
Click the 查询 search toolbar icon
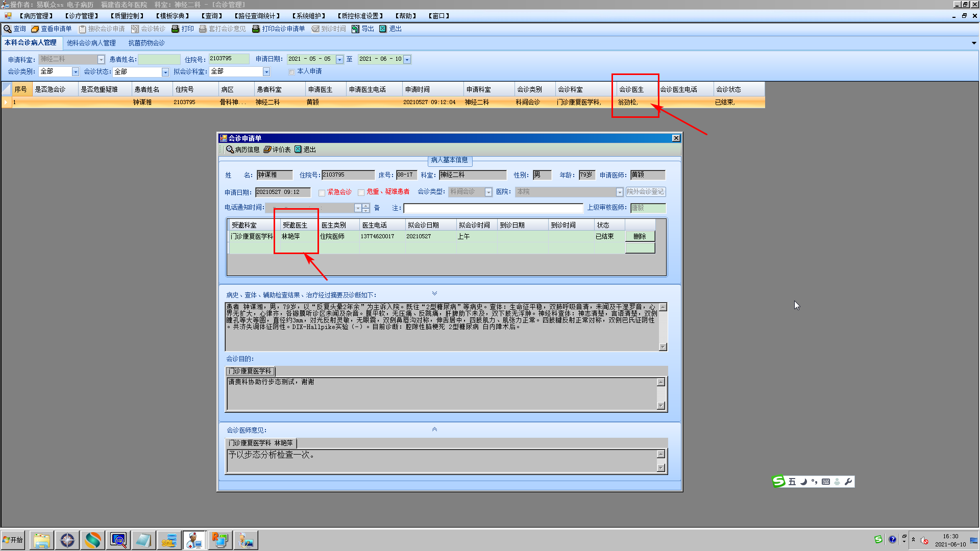(8, 29)
